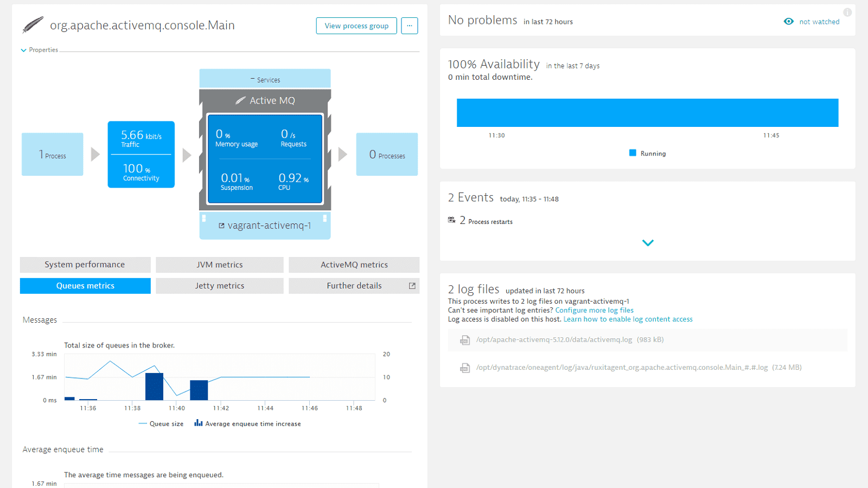Click the No problems heading
Image resolution: width=868 pixels, height=488 pixels.
tap(483, 20)
